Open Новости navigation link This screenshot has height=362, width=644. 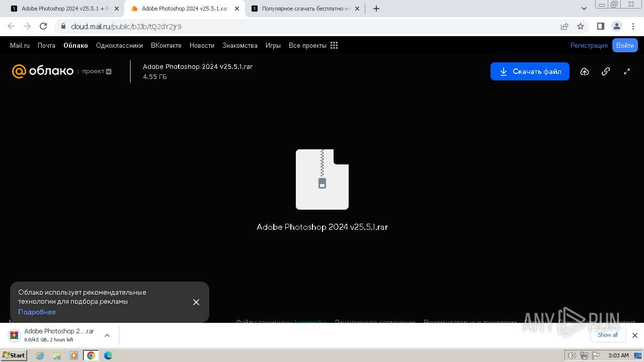click(202, 45)
